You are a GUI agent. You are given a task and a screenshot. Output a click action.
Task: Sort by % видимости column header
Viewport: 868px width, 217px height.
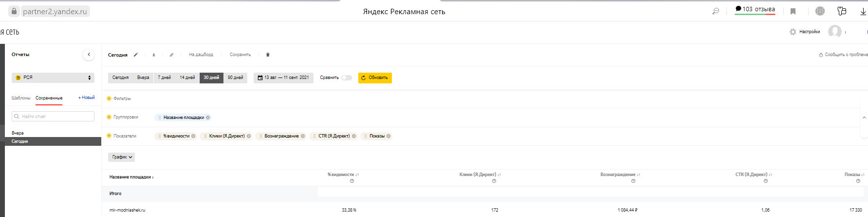click(x=343, y=175)
